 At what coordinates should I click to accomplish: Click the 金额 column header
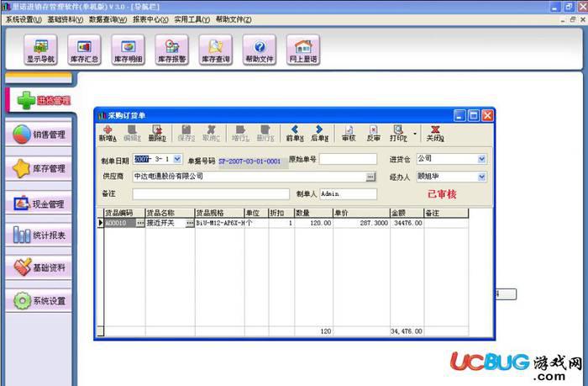point(407,213)
